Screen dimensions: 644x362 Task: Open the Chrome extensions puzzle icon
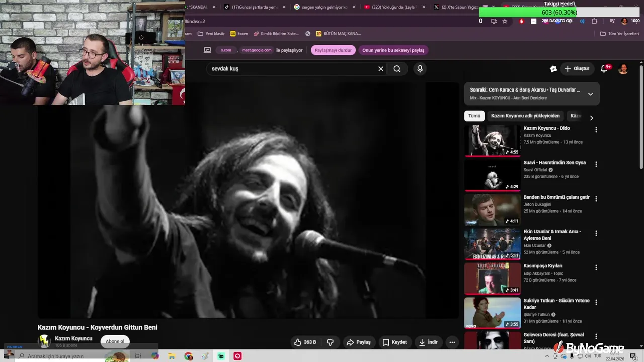[594, 21]
